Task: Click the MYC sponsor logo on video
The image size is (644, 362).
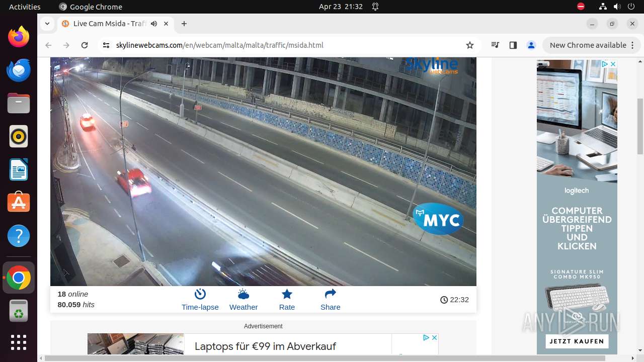Action: [x=438, y=219]
